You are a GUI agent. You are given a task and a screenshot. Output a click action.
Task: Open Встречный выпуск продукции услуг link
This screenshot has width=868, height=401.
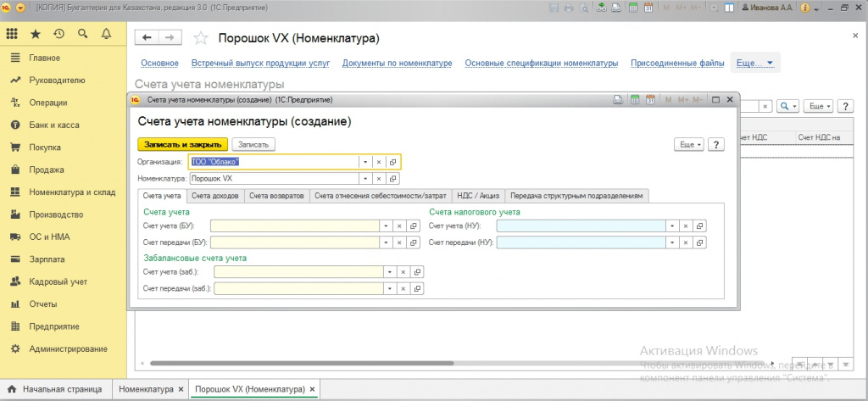pos(260,63)
